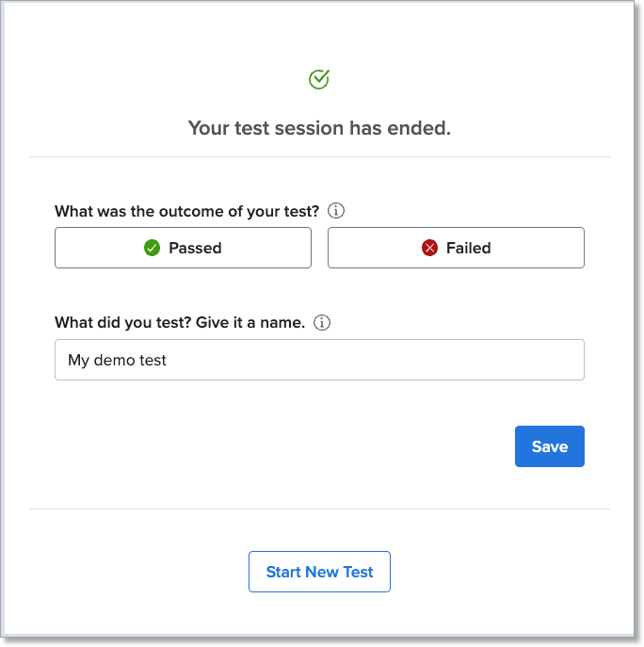This screenshot has width=644, height=647.
Task: Click the info icon beside the name prompt
Action: pyautogui.click(x=322, y=323)
